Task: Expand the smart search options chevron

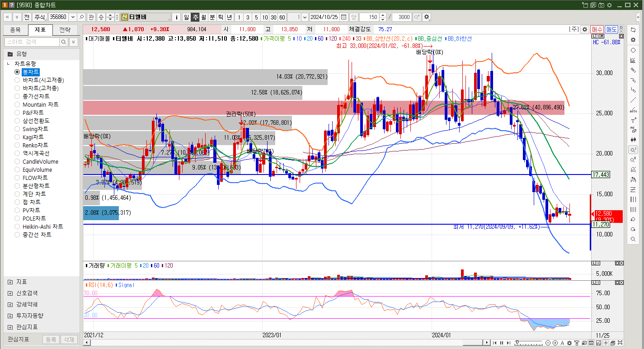Action: (x=73, y=42)
